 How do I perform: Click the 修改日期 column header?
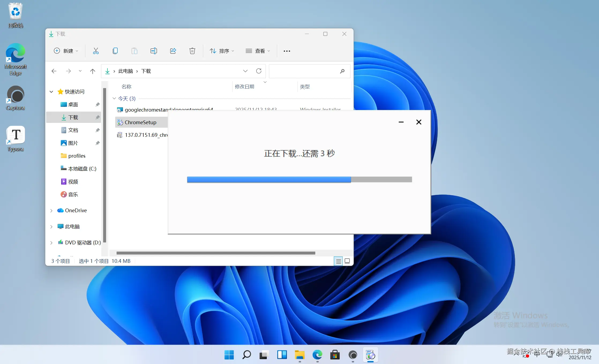tap(244, 87)
